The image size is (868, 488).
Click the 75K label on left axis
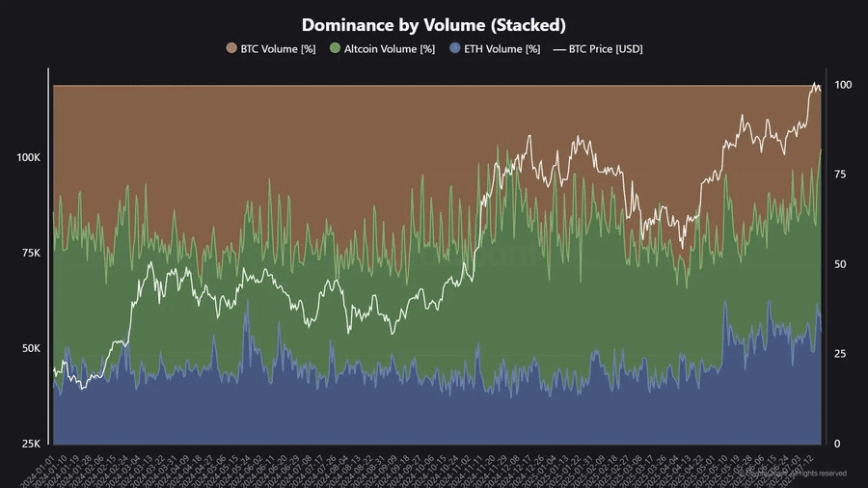(30, 253)
